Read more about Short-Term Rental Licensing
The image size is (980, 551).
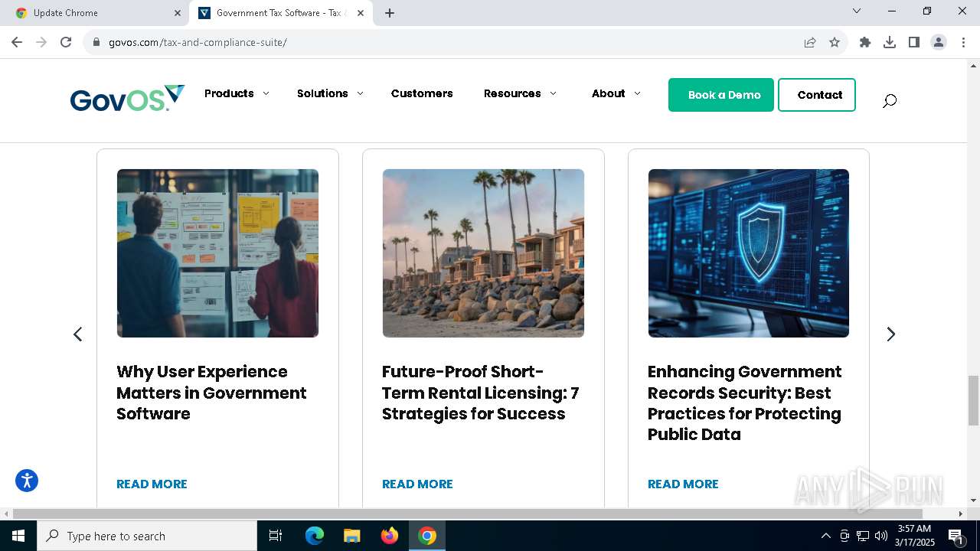pos(417,484)
